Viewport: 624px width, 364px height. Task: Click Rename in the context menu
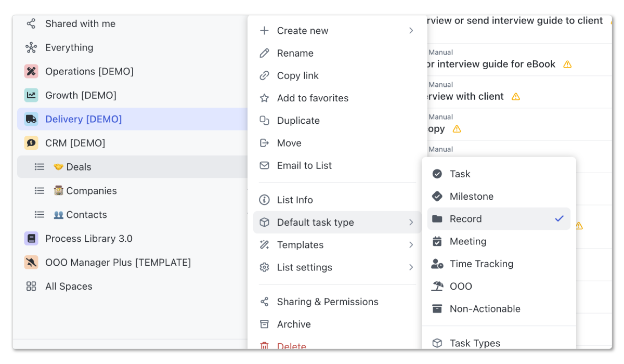click(295, 53)
